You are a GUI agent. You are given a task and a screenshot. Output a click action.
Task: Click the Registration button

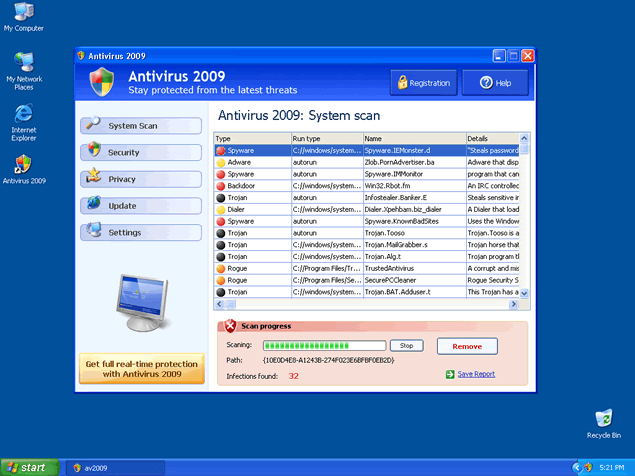coord(424,83)
